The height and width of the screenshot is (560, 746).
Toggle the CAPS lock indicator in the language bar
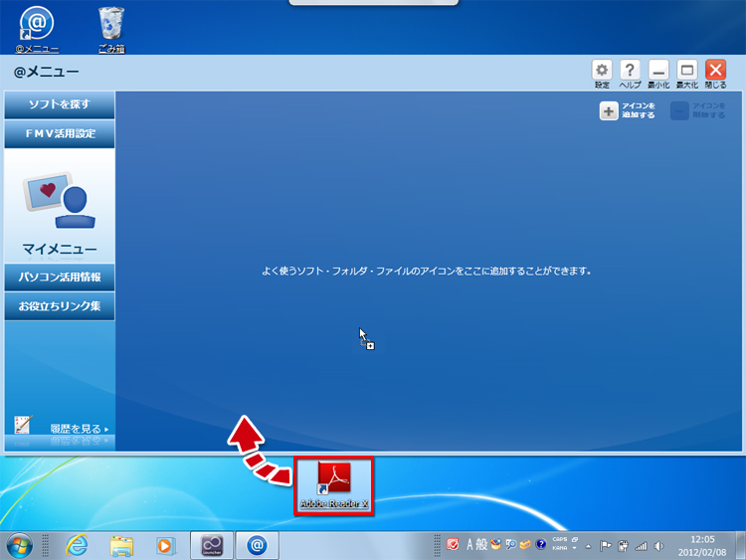coord(559,539)
